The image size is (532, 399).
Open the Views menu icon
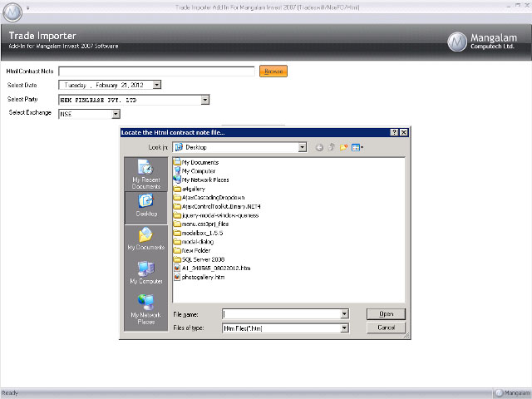click(357, 147)
